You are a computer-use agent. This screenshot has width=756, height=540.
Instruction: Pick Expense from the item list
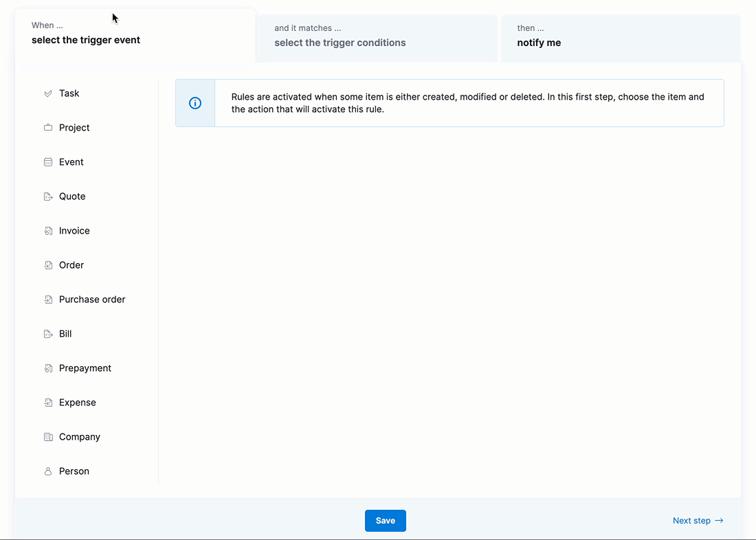(x=77, y=403)
